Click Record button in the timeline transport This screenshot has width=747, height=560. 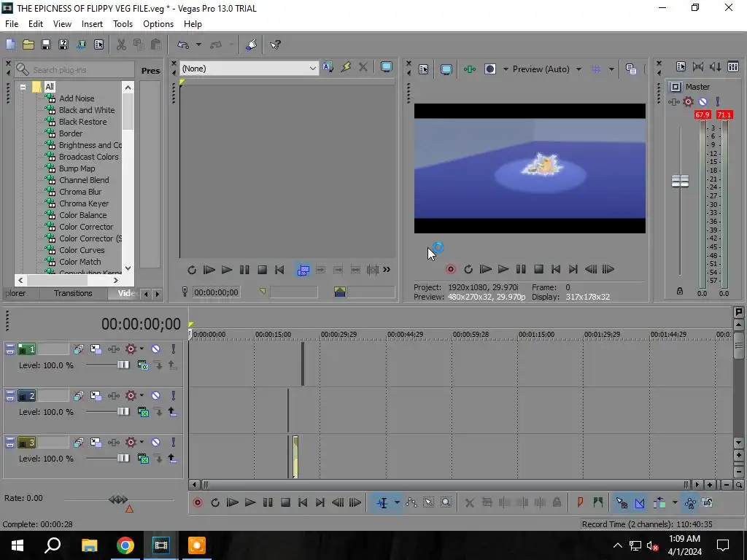pos(198,502)
